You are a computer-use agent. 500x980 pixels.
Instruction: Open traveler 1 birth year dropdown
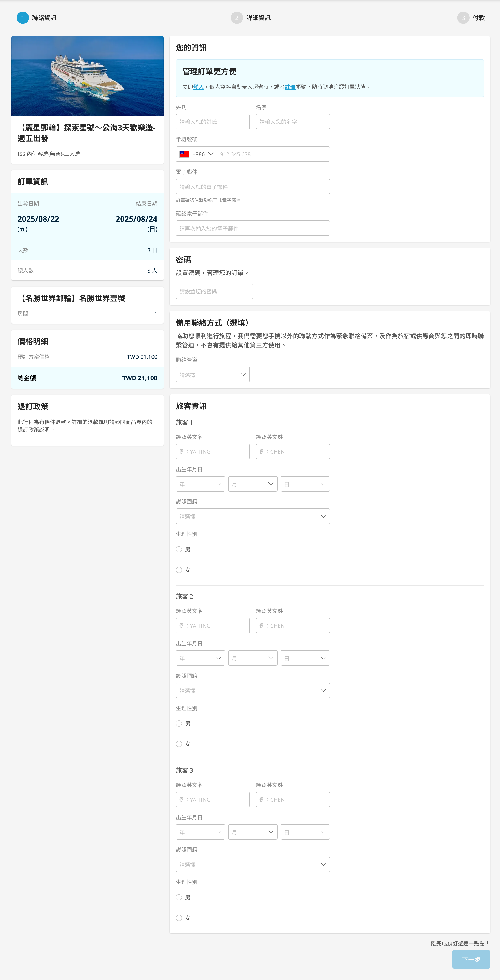200,484
